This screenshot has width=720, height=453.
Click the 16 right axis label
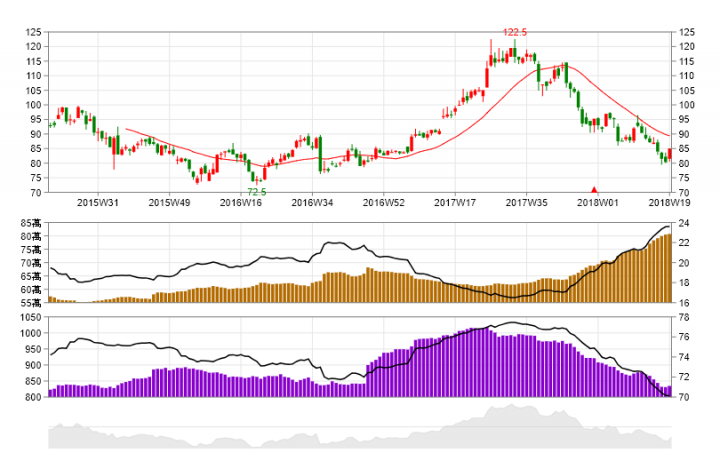pyautogui.click(x=683, y=303)
